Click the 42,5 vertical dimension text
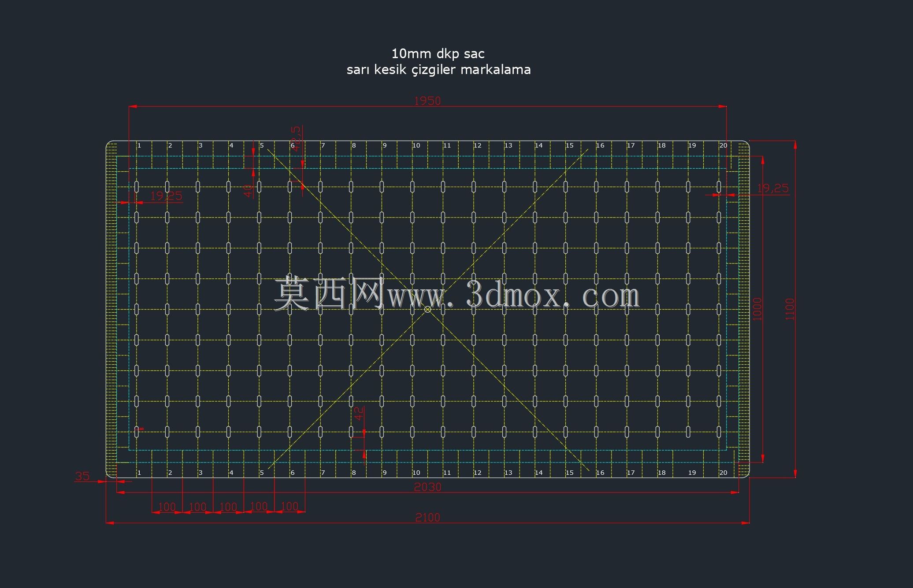This screenshot has height=588, width=913. click(x=296, y=139)
